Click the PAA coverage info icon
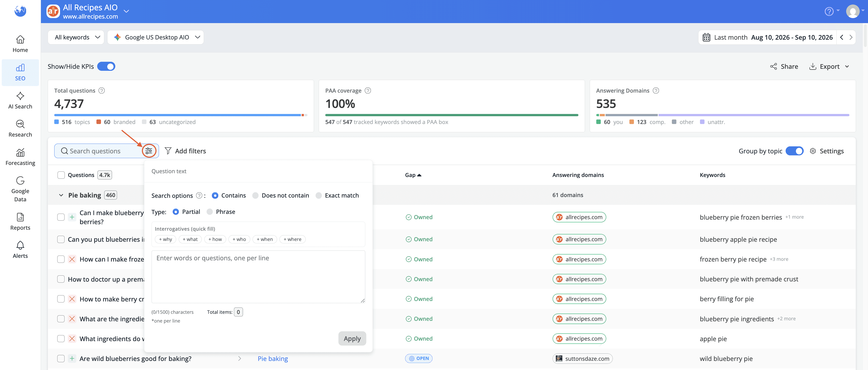The image size is (868, 370). (368, 91)
